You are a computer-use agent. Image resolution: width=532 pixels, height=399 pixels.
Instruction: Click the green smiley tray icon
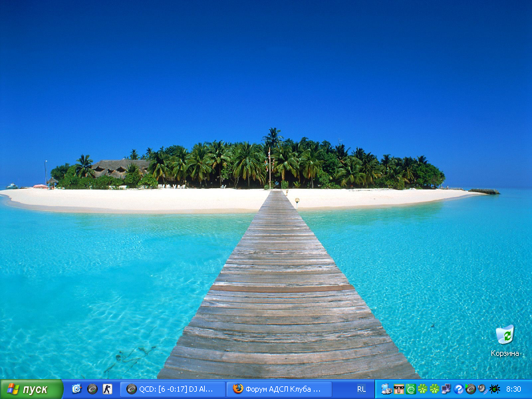click(411, 389)
